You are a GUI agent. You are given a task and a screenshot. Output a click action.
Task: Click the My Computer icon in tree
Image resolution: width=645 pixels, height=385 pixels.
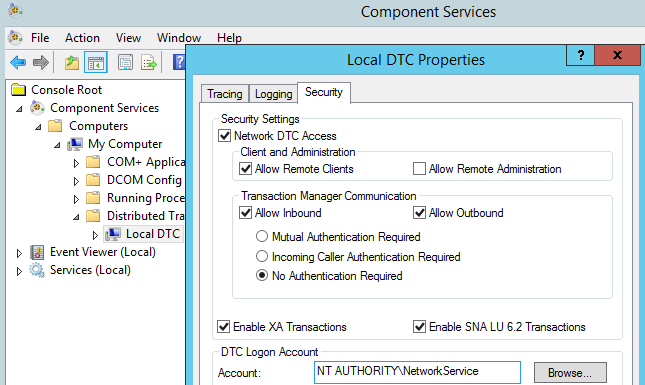[75, 144]
